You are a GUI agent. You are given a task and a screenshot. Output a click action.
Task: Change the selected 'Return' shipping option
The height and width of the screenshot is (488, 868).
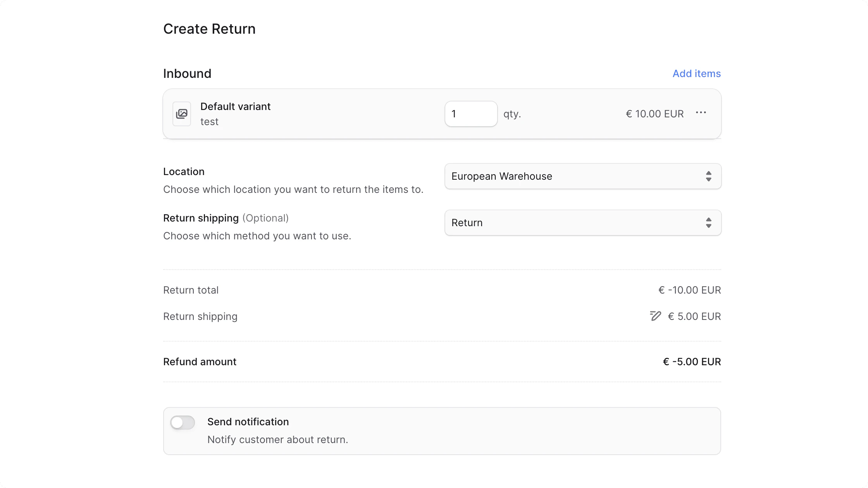coord(542,223)
